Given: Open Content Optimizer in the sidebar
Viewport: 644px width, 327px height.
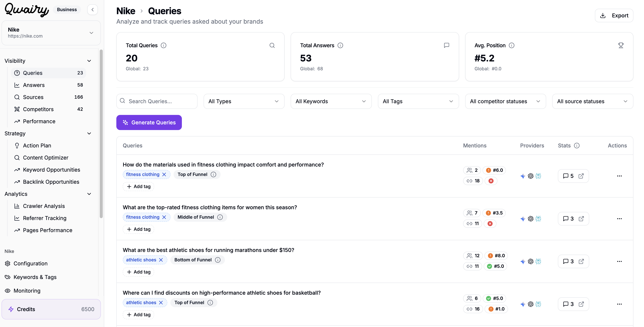Looking at the screenshot, I should (x=48, y=158).
